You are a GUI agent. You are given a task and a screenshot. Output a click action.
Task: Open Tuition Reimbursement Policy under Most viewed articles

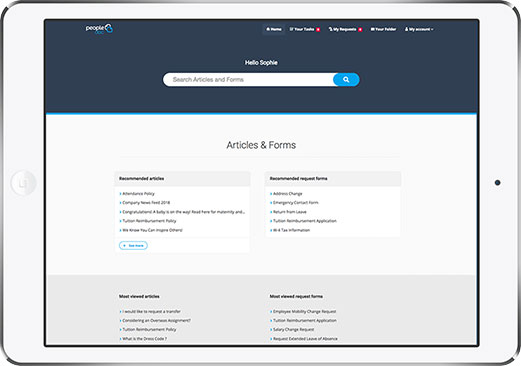tap(149, 330)
